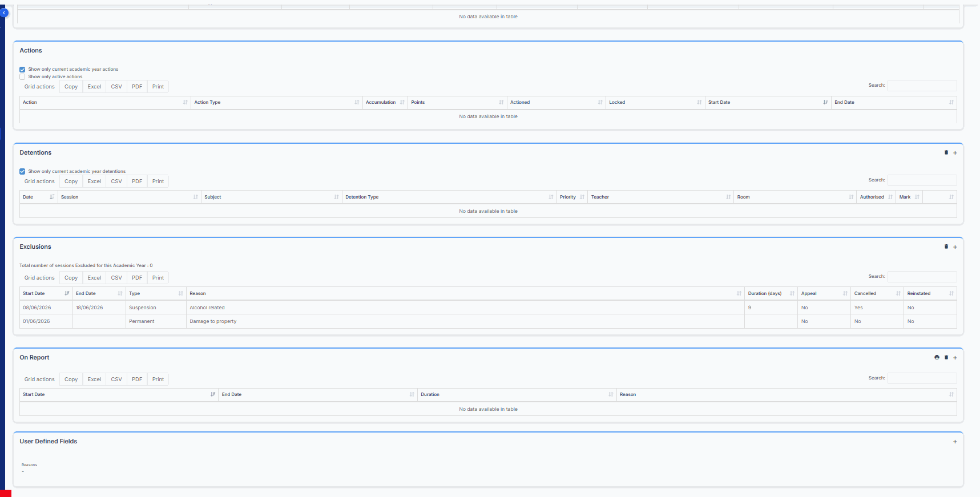Click the 'Permanent' type cell in Exclusions
Image resolution: width=980 pixels, height=497 pixels.
pyautogui.click(x=156, y=321)
